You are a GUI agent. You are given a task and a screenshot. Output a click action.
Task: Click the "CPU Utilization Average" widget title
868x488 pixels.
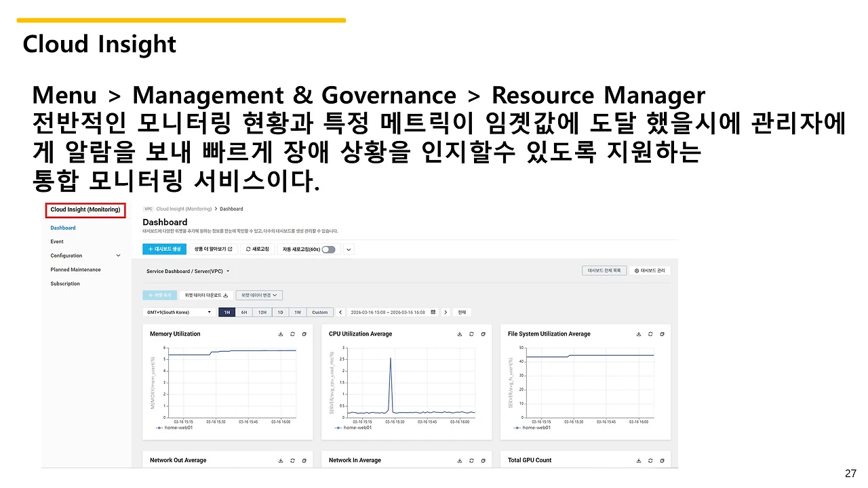(x=360, y=334)
